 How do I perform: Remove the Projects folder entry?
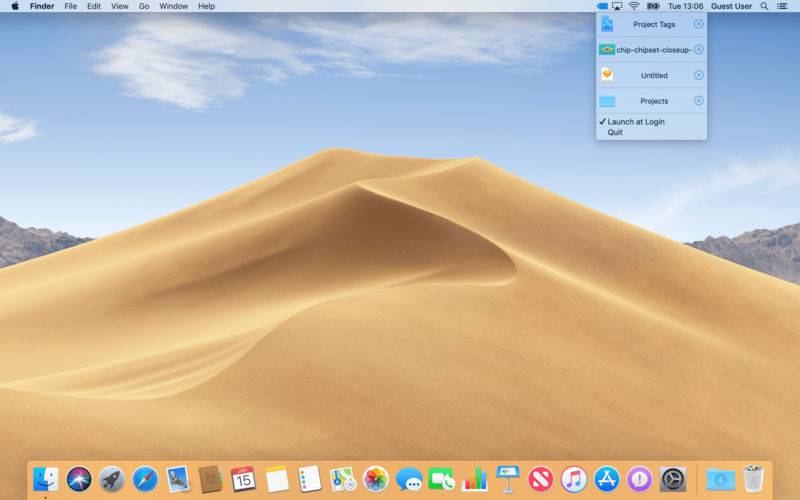pos(698,101)
